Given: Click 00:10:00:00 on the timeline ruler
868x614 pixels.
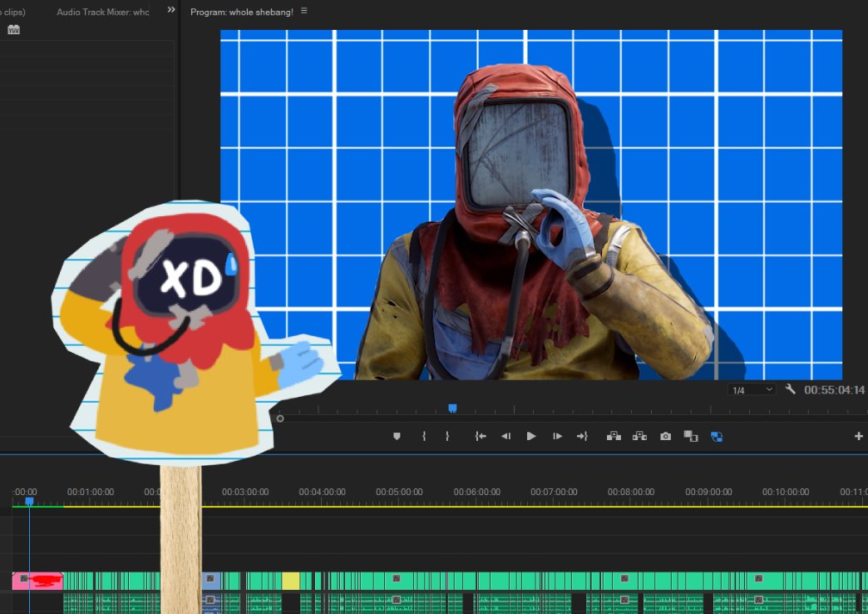Looking at the screenshot, I should [786, 492].
